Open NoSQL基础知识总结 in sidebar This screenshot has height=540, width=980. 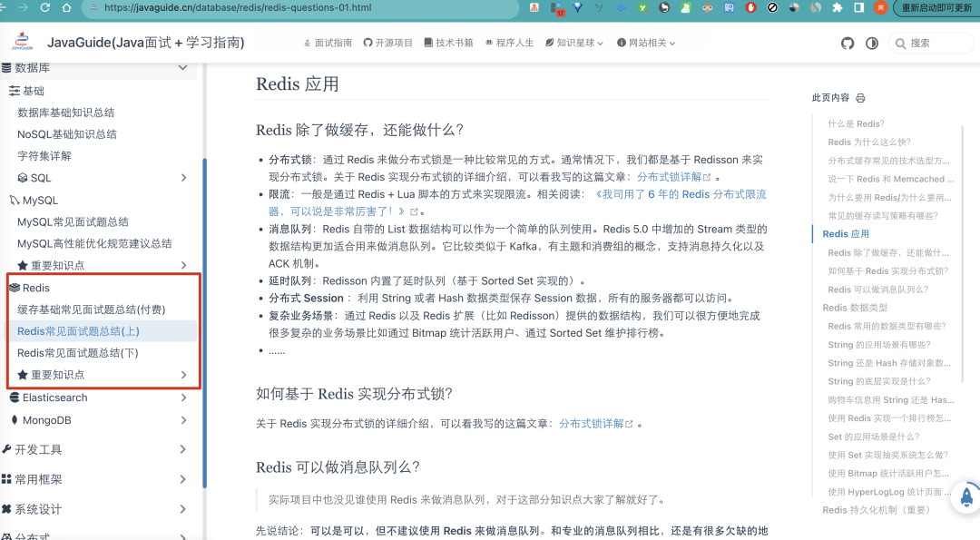[67, 134]
